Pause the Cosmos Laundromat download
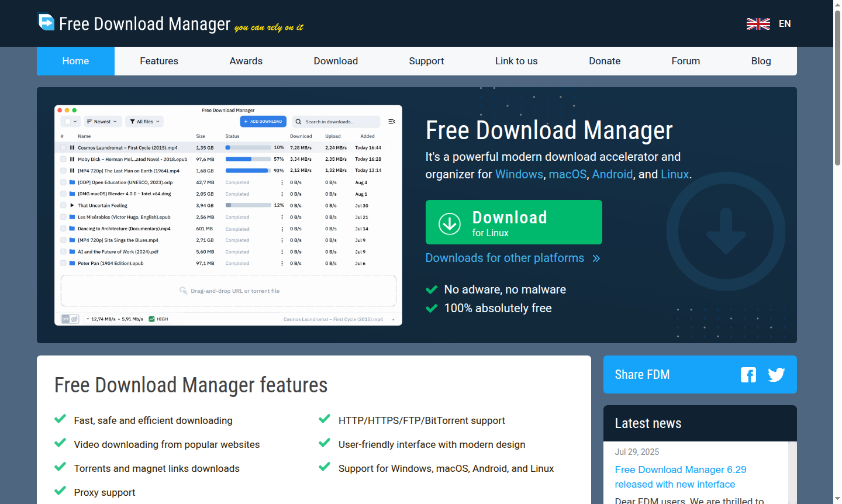Image resolution: width=842 pixels, height=504 pixels. (73, 147)
